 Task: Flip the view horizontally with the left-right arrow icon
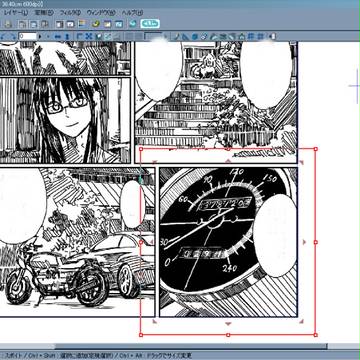(58, 36)
